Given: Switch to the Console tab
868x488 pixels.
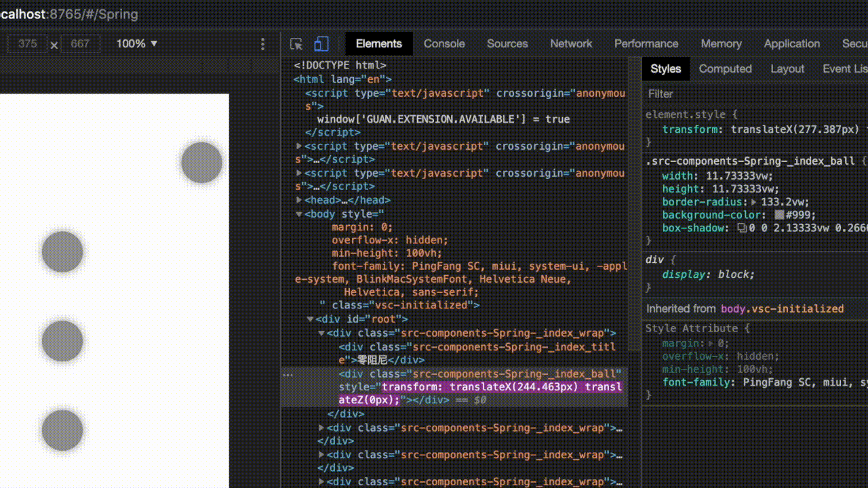Looking at the screenshot, I should [x=444, y=44].
